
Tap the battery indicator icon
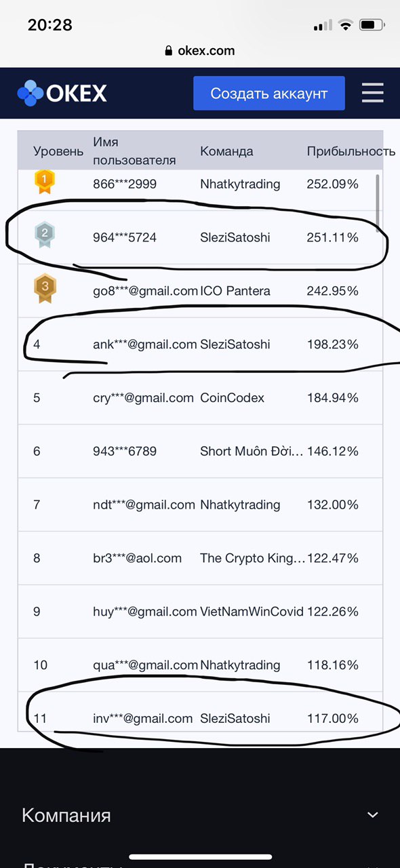(372, 25)
